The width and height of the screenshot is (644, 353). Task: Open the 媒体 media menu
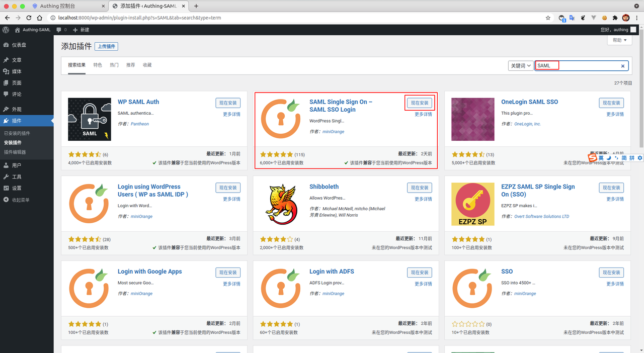pos(27,71)
